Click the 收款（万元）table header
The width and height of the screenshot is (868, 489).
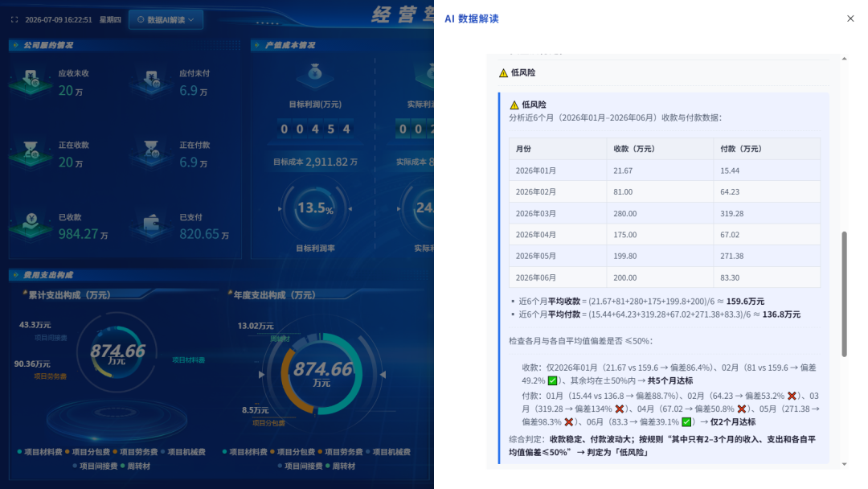[660, 149]
